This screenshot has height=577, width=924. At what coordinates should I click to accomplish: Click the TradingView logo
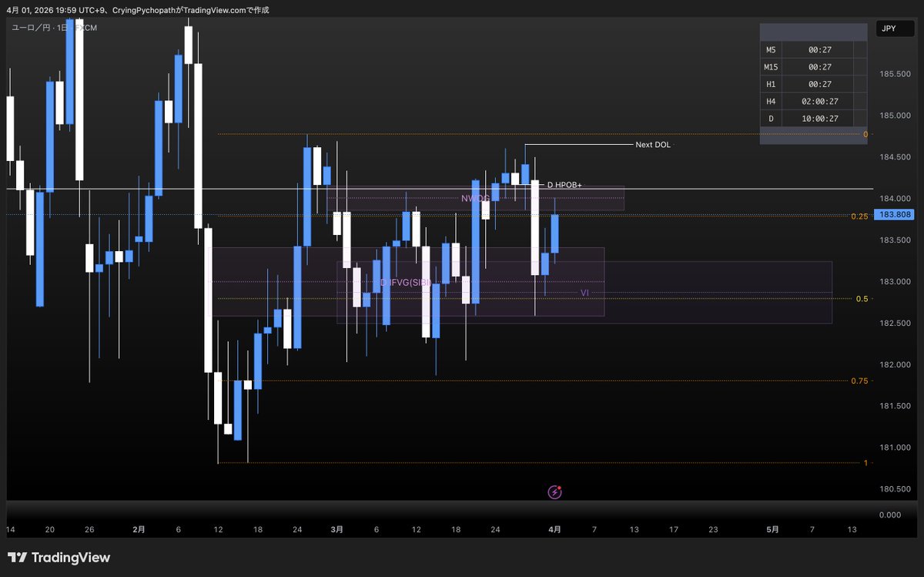[x=59, y=558]
